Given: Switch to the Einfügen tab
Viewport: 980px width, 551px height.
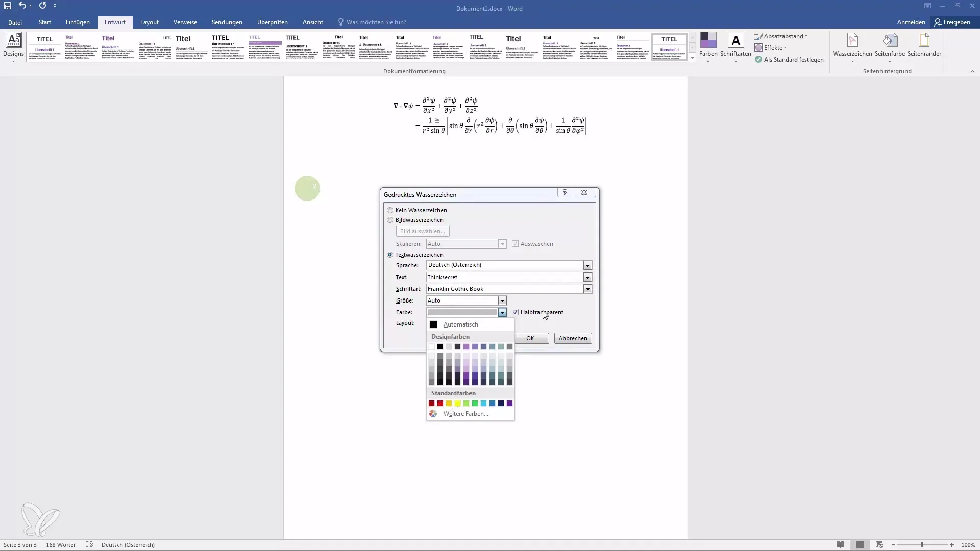Looking at the screenshot, I should click(78, 22).
